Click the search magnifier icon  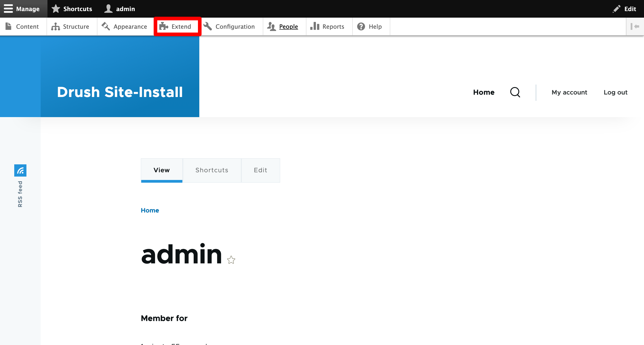[x=515, y=92]
